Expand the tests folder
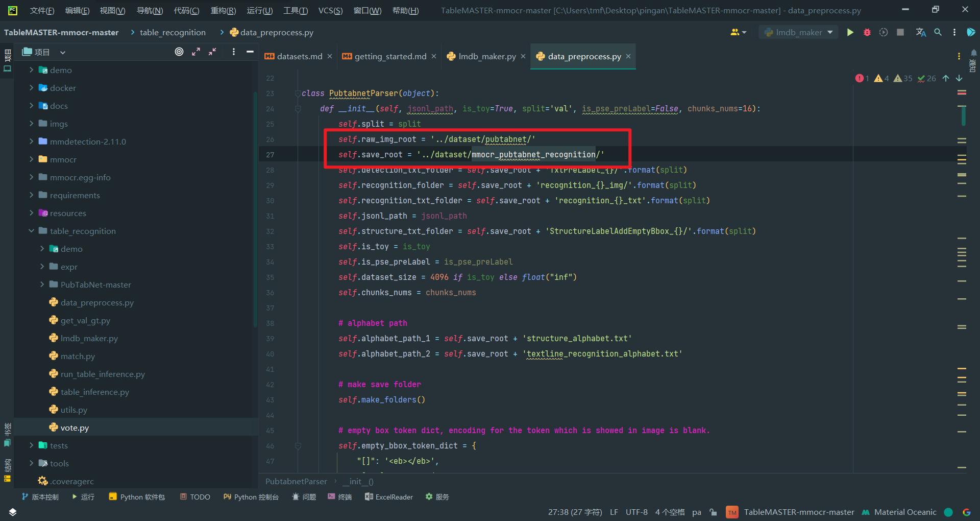This screenshot has width=980, height=521. coord(31,445)
